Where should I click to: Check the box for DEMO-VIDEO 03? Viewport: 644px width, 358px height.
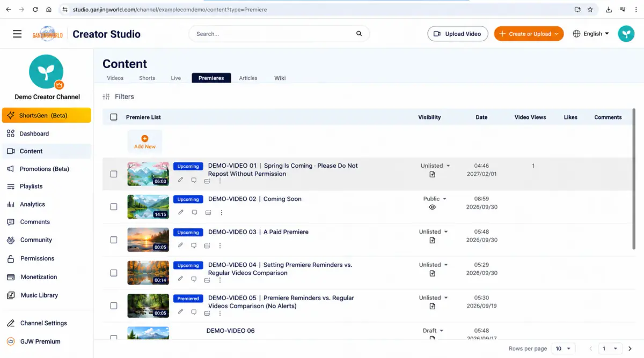(x=114, y=240)
